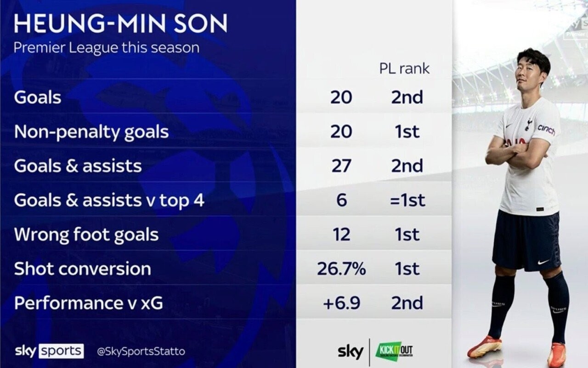This screenshot has height=368, width=588.
Task: Click the HEUNG-MIN SON title
Action: pyautogui.click(x=121, y=24)
